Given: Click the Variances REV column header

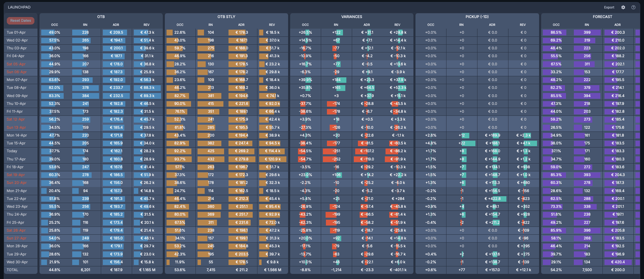Looking at the screenshot, I should point(397,25).
